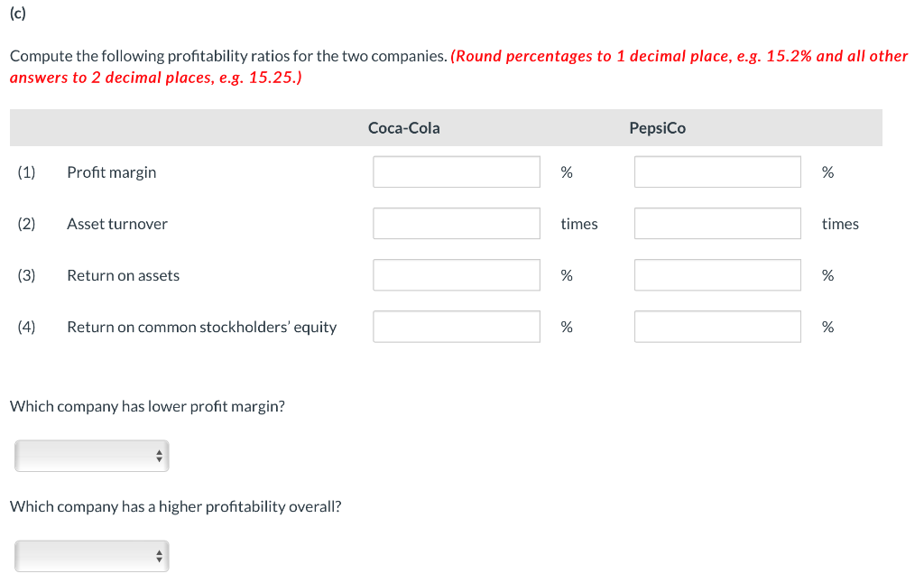Click PepsiCo return on common stockholders' equity field

(x=716, y=327)
